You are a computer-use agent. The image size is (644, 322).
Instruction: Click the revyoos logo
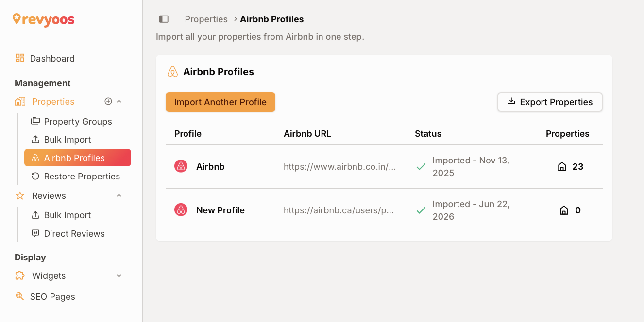click(x=43, y=20)
